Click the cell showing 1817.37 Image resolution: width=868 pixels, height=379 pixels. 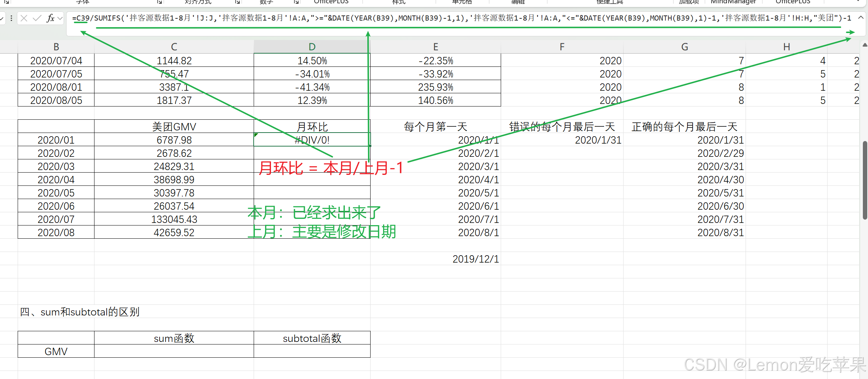pyautogui.click(x=174, y=100)
